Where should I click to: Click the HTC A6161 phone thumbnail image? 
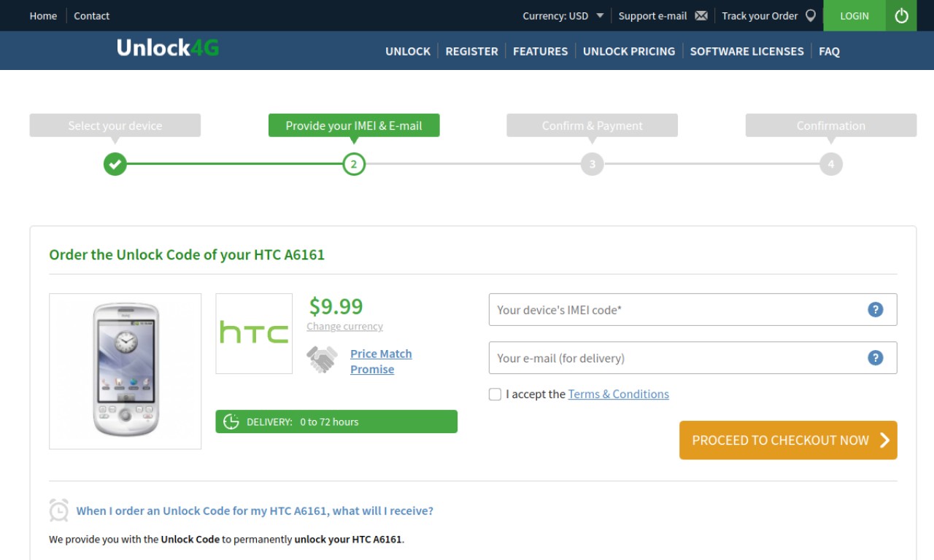point(126,371)
